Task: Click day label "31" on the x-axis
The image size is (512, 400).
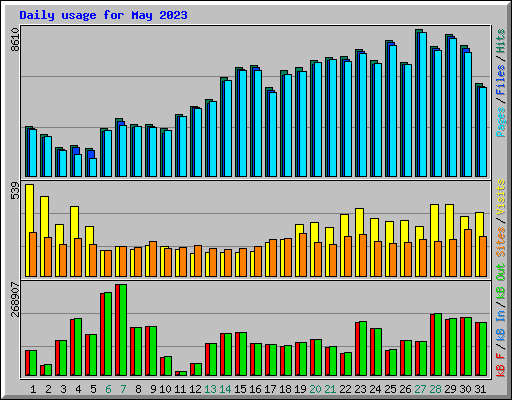Action: click(480, 389)
